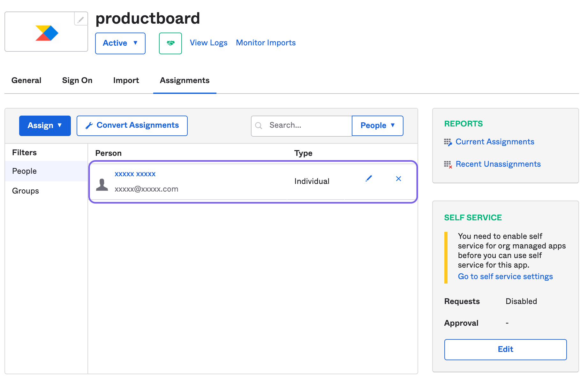
Task: Click the Filters heading
Action: pos(24,153)
